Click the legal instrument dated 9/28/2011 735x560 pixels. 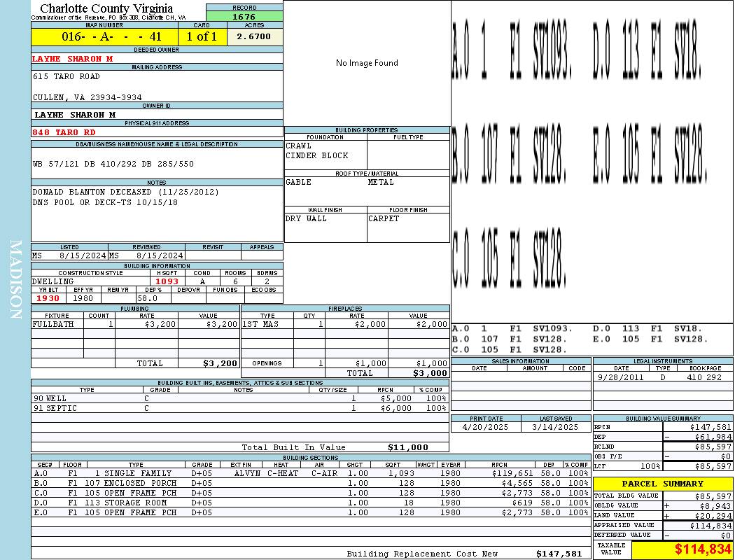663,377
